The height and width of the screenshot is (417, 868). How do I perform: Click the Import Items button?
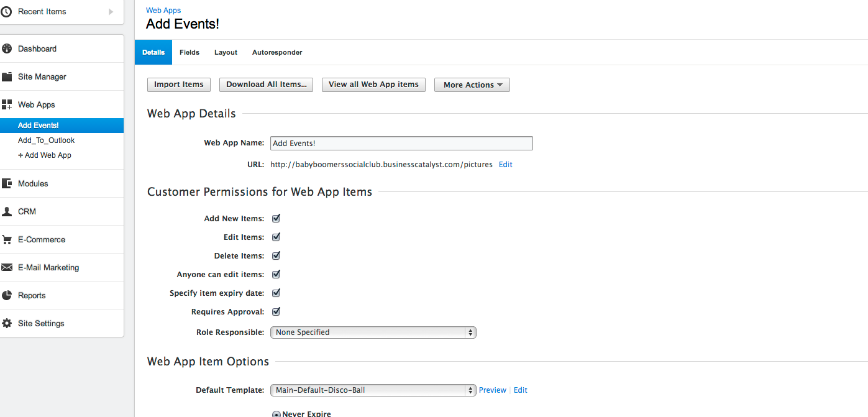point(178,85)
